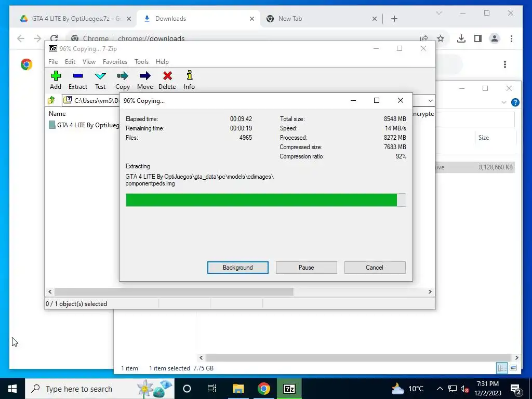Click the Size column header in File Explorer
Image resolution: width=532 pixels, height=399 pixels.
(x=484, y=137)
